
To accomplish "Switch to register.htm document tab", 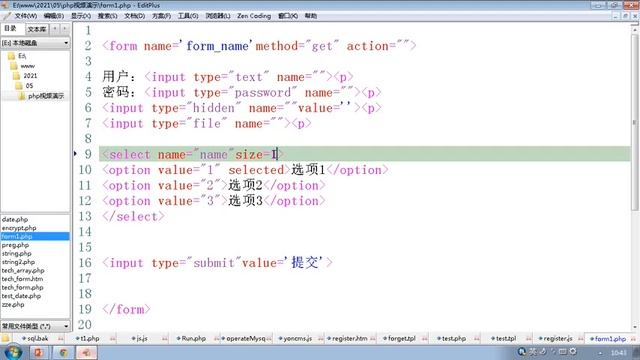I will tap(349, 339).
